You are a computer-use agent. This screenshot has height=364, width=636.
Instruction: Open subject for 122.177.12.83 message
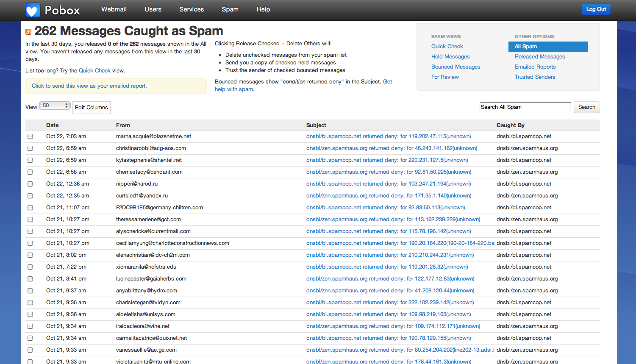click(x=390, y=279)
